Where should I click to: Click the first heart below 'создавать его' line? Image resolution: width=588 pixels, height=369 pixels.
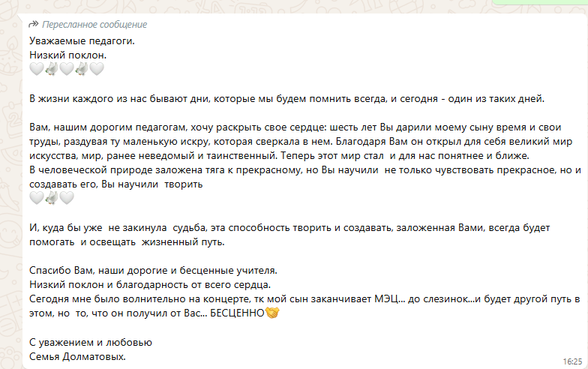click(x=37, y=198)
